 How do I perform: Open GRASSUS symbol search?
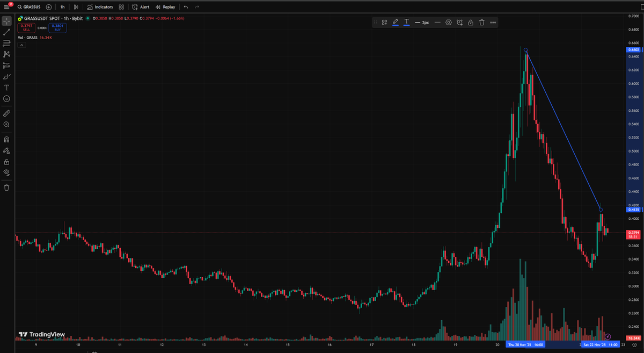coord(30,7)
